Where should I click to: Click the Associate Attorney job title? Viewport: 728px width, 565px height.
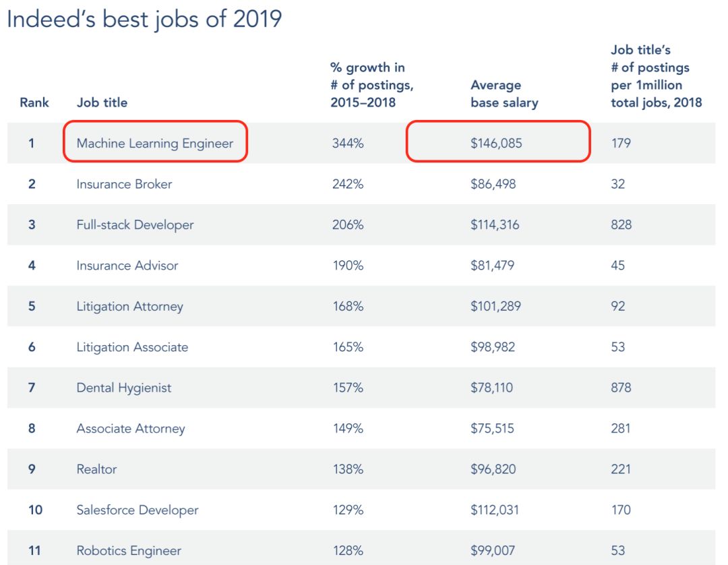pos(131,429)
